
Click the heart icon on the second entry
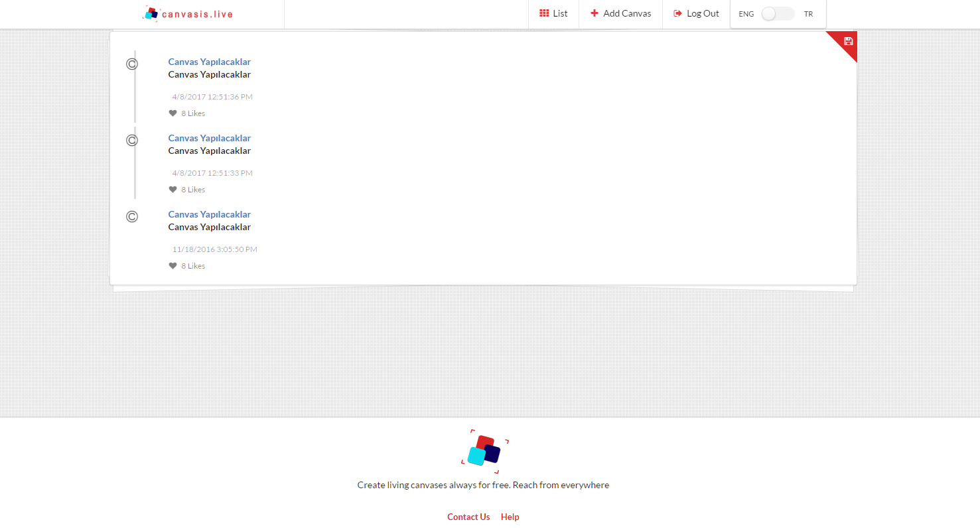(173, 189)
